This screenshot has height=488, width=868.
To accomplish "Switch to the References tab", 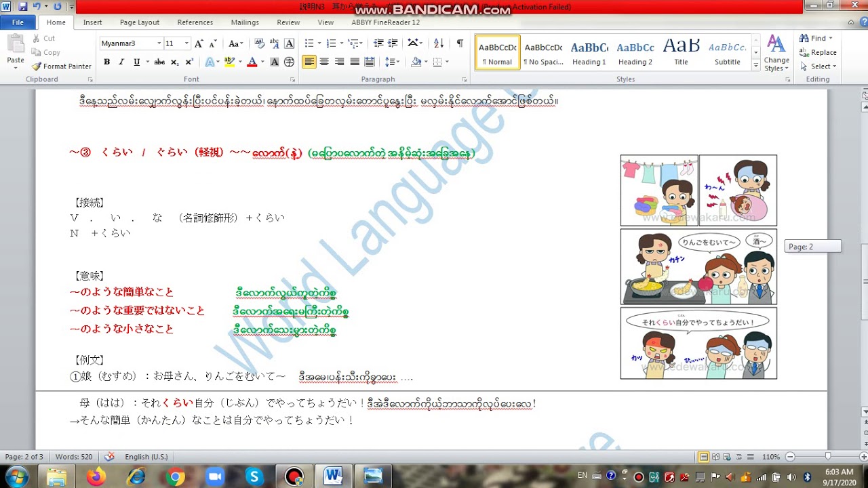I will point(195,22).
